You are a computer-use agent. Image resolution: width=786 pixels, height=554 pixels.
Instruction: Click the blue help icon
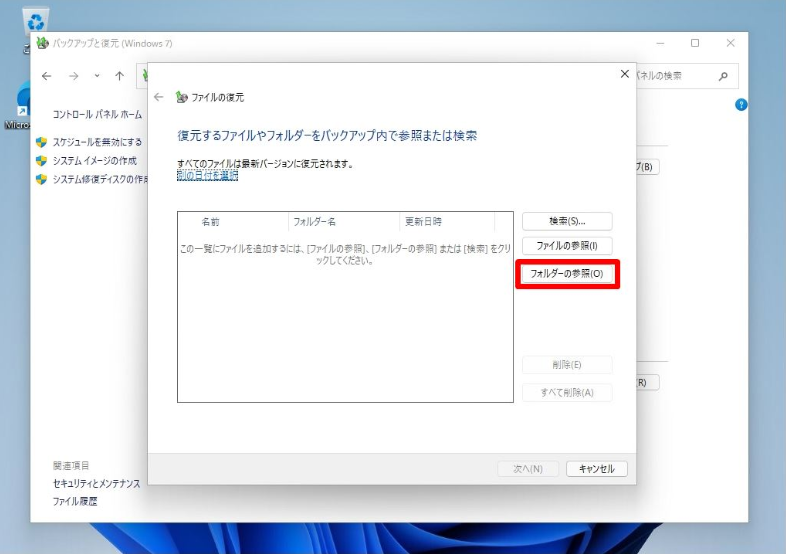(x=741, y=105)
